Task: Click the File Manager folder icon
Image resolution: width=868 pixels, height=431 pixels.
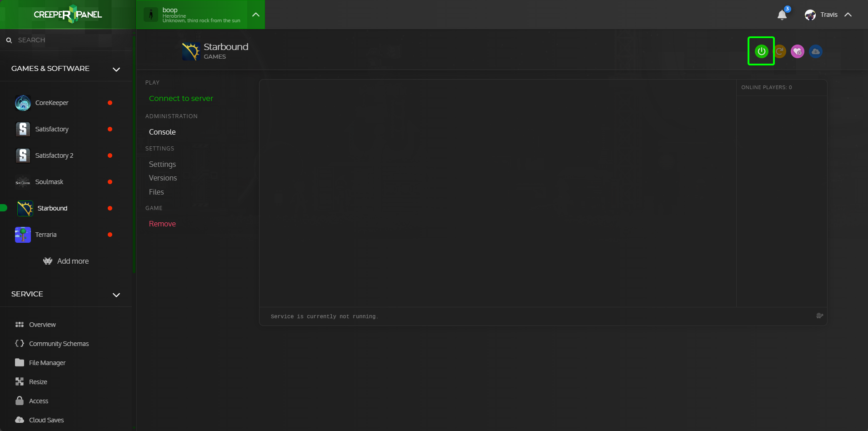Action: 20,363
